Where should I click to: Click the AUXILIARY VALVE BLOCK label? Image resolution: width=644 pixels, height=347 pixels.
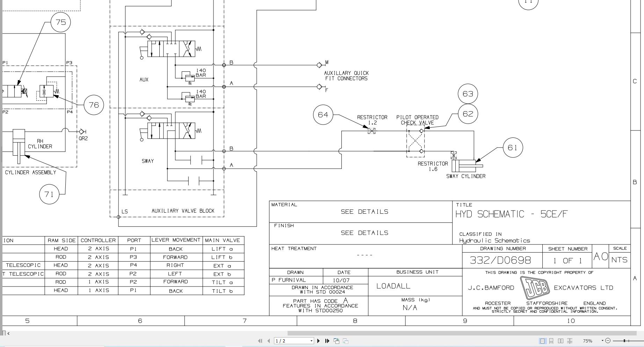[183, 211]
